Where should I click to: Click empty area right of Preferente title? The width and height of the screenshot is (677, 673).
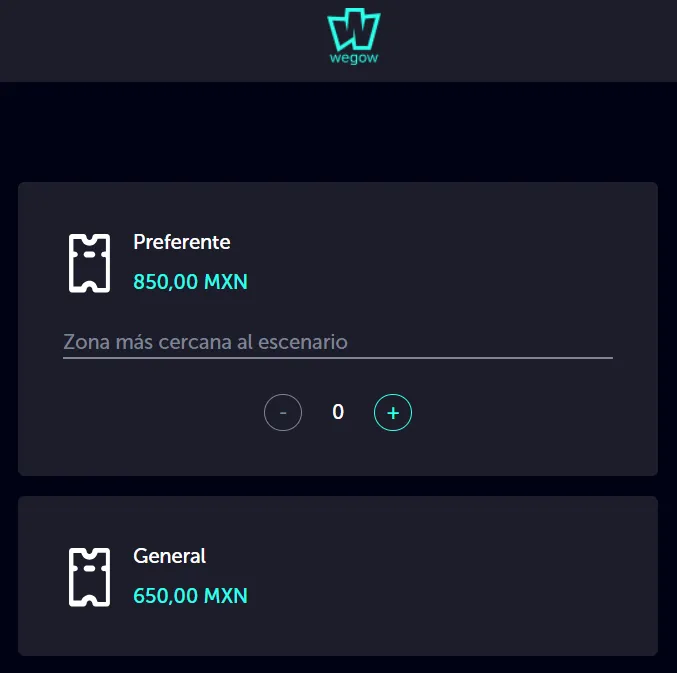point(450,242)
